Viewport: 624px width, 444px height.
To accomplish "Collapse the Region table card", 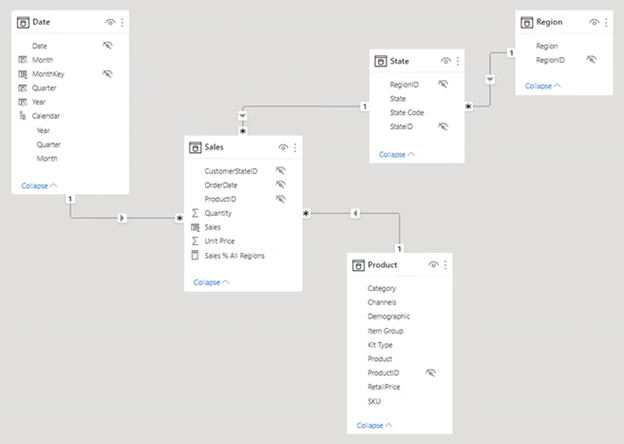I will click(x=543, y=86).
